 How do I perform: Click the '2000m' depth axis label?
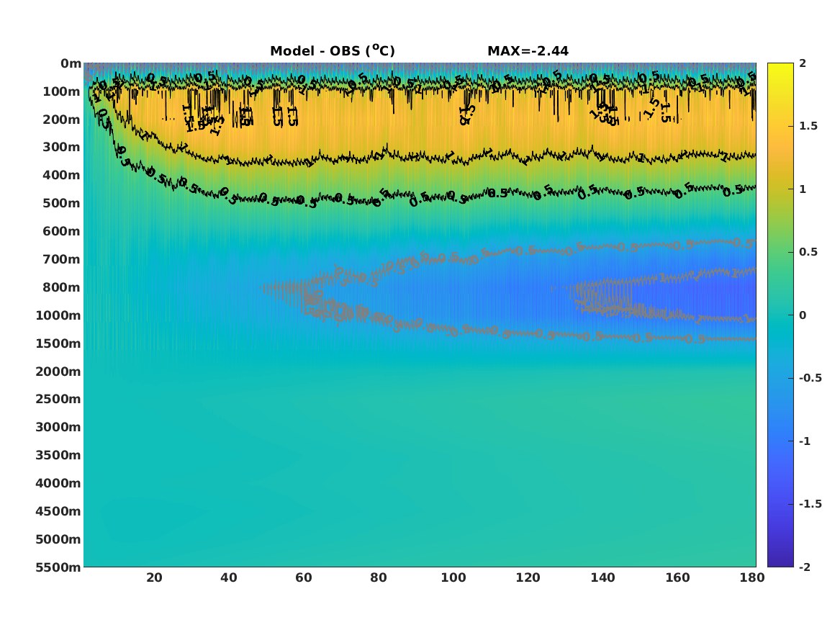click(58, 372)
